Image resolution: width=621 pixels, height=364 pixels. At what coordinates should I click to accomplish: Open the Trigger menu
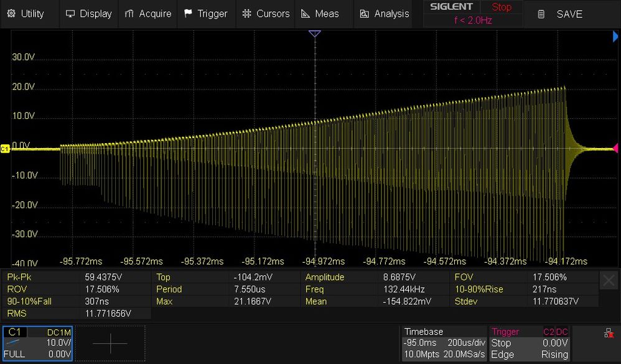pos(207,14)
